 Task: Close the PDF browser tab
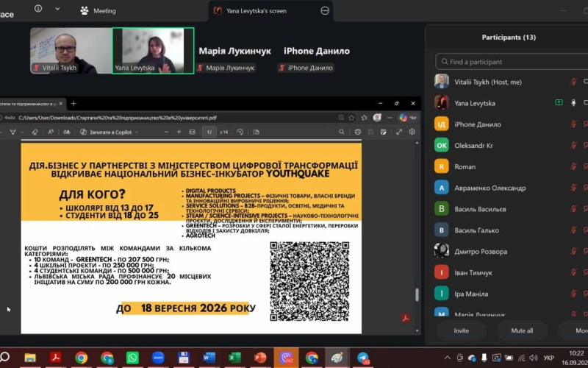(x=61, y=103)
